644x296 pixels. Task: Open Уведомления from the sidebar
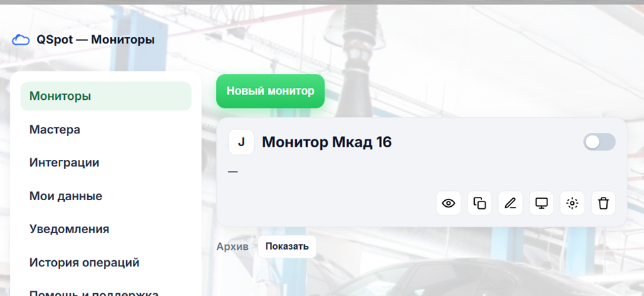106,229
